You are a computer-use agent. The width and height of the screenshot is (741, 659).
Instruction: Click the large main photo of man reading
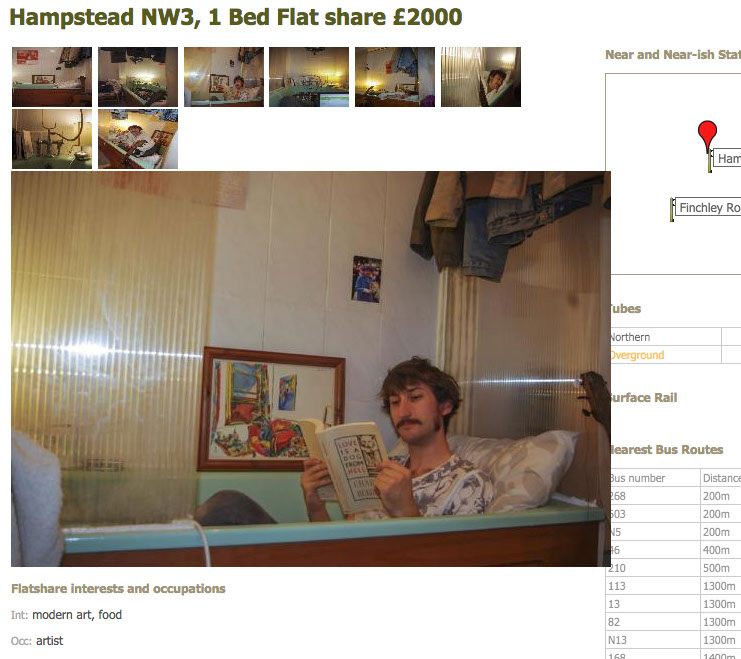[x=311, y=369]
